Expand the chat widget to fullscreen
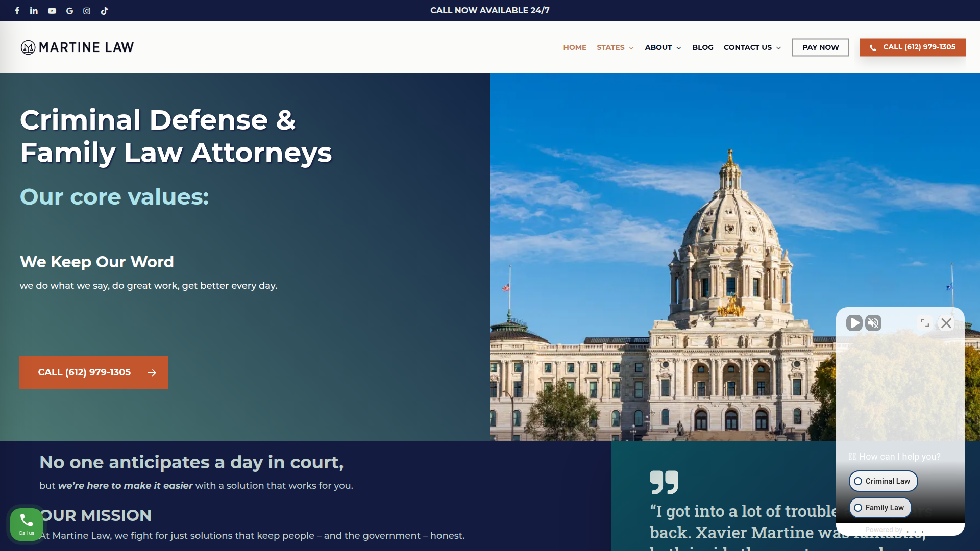This screenshot has height=551, width=980. 924,323
